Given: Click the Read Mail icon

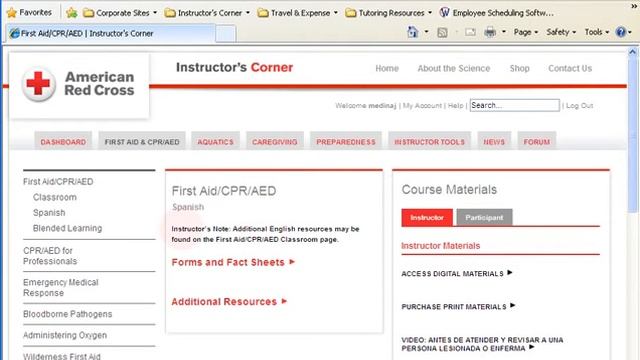Looking at the screenshot, I should tap(470, 32).
